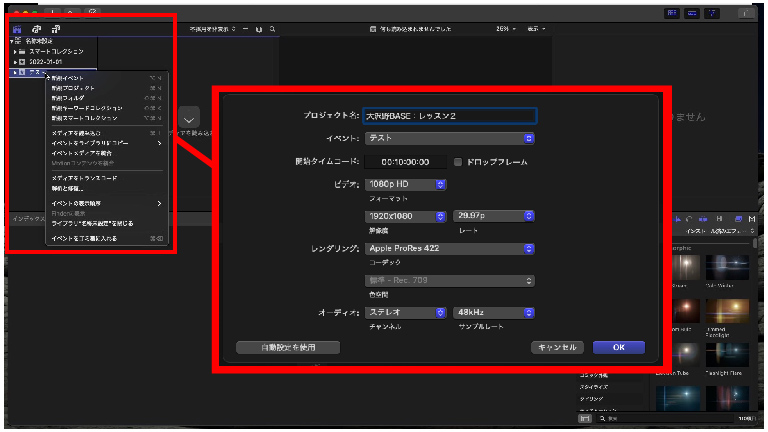Expand the 2022-01-01 event triangle
Image resolution: width=768 pixels, height=432 pixels.
coord(15,62)
